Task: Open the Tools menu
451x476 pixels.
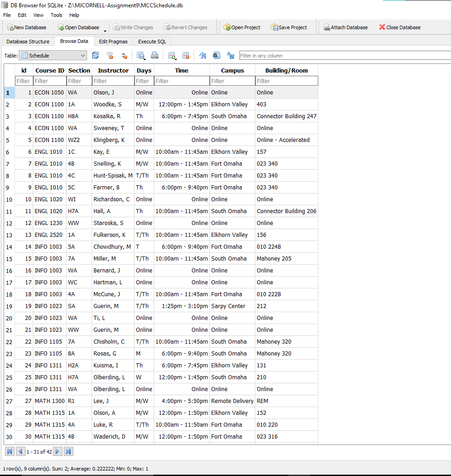Action: [x=56, y=15]
